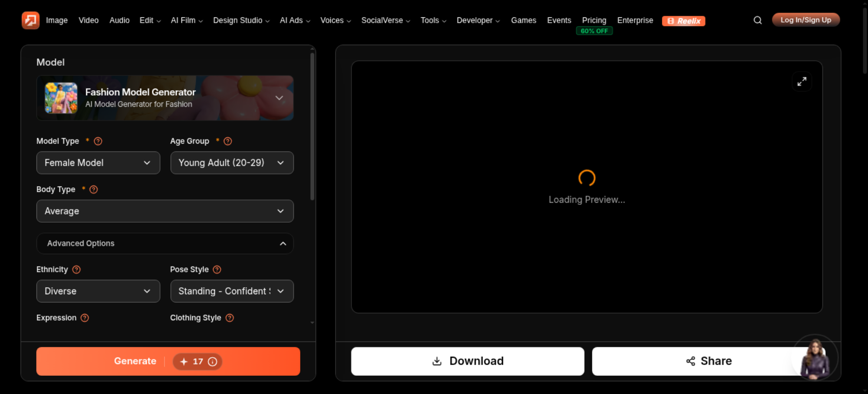The height and width of the screenshot is (394, 868).
Task: Open Ethnicity dropdown showing Diverse
Action: [x=98, y=291]
